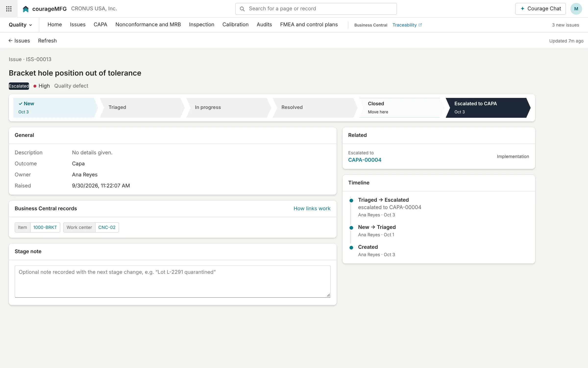The height and width of the screenshot is (368, 588).
Task: Open How links work
Action: coord(312,209)
